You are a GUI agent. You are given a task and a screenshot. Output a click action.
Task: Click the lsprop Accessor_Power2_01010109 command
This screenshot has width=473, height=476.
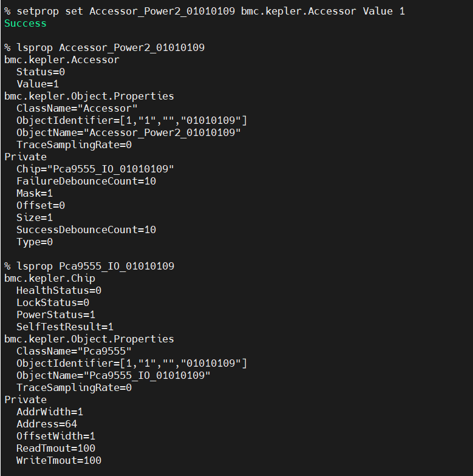(x=104, y=47)
